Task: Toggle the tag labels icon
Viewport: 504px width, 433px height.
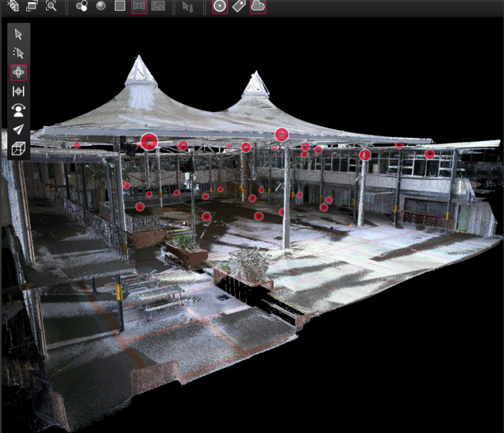Action: click(239, 6)
